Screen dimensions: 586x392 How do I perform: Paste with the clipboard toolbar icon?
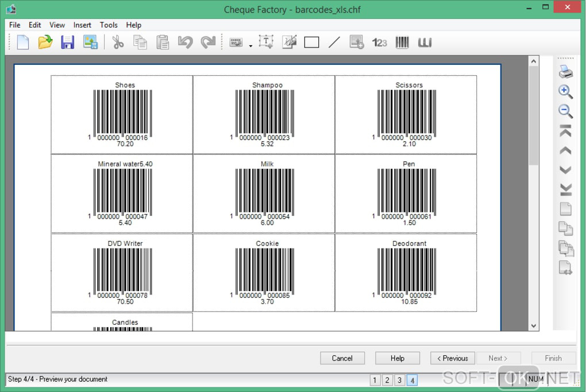coord(163,42)
